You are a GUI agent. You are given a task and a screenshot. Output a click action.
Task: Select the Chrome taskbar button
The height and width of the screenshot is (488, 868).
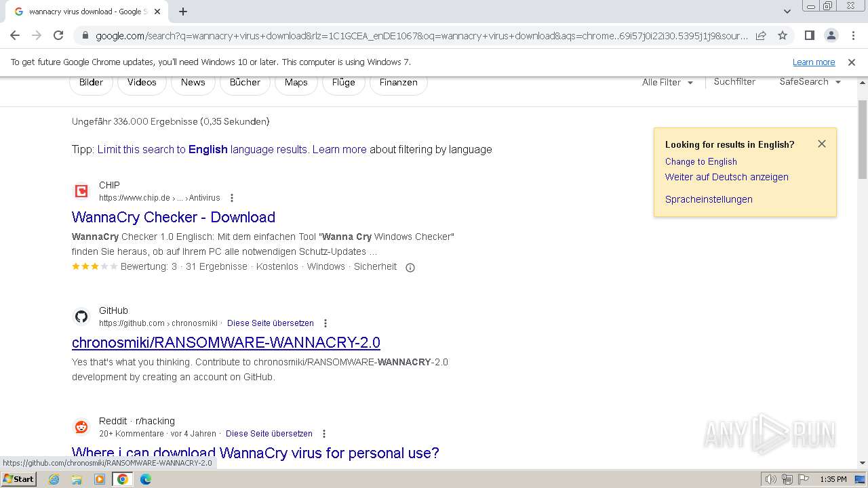(x=123, y=479)
